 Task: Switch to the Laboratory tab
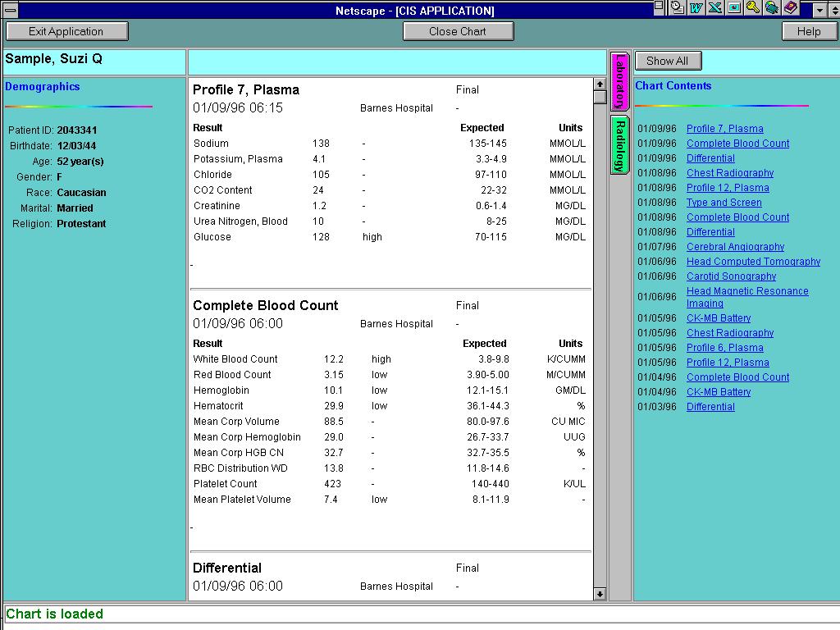619,81
